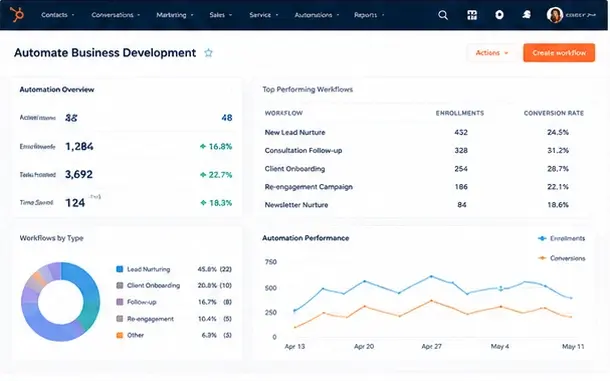Click the 1,284 enrollments value
This screenshot has height=381, width=610.
coord(79,146)
